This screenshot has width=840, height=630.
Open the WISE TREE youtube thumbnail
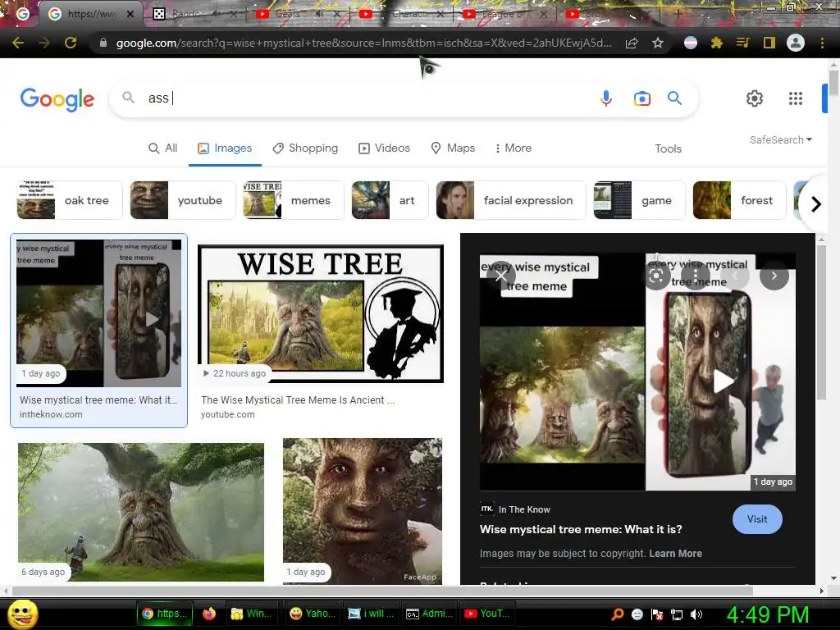click(x=321, y=314)
